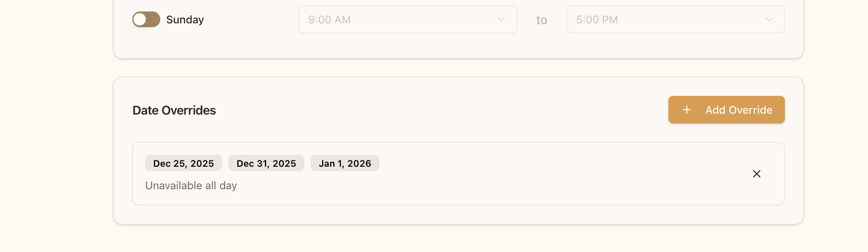Click the chevron on the 5:00 PM dropdown
Screen dimensions: 868x252
tap(769, 20)
